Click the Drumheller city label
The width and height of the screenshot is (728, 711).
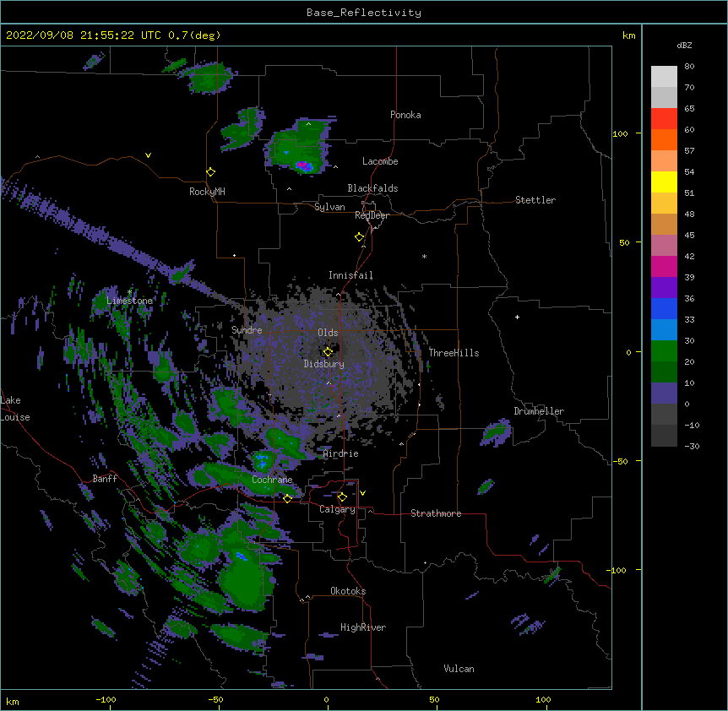click(x=539, y=411)
